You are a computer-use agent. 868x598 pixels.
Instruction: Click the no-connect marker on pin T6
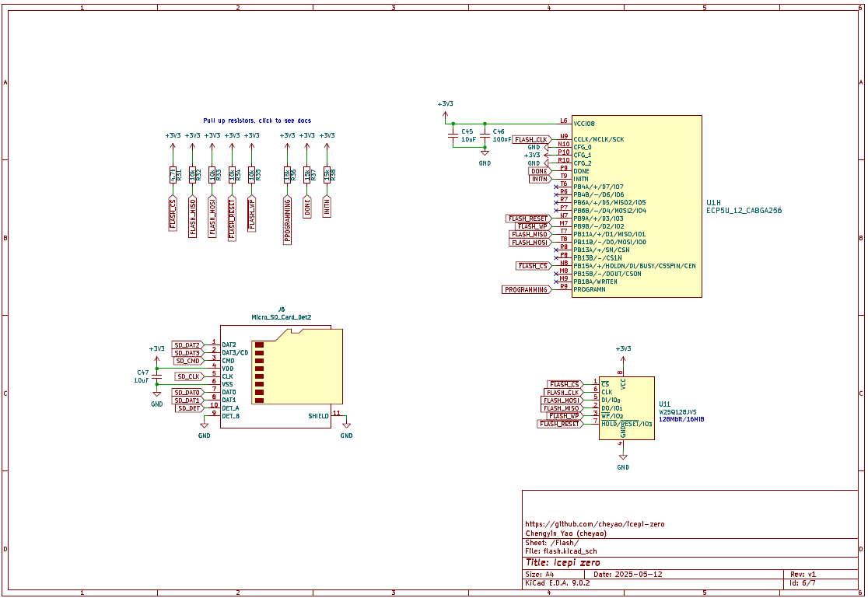(x=555, y=187)
